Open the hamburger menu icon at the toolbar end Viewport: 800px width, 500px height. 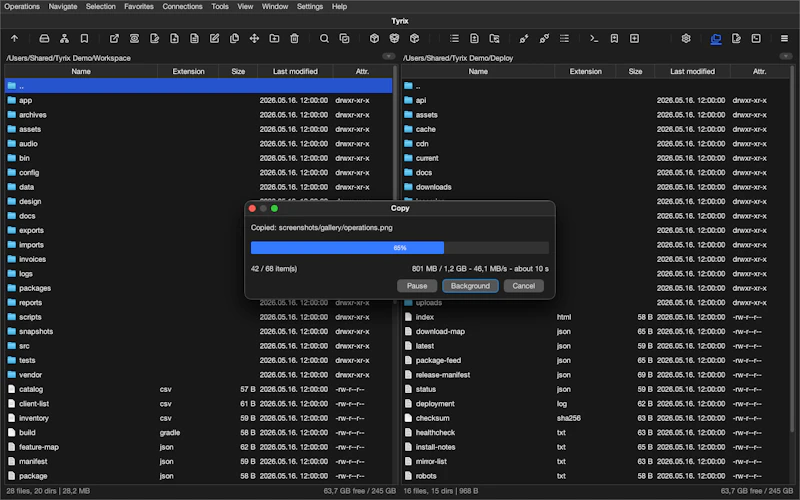click(784, 38)
